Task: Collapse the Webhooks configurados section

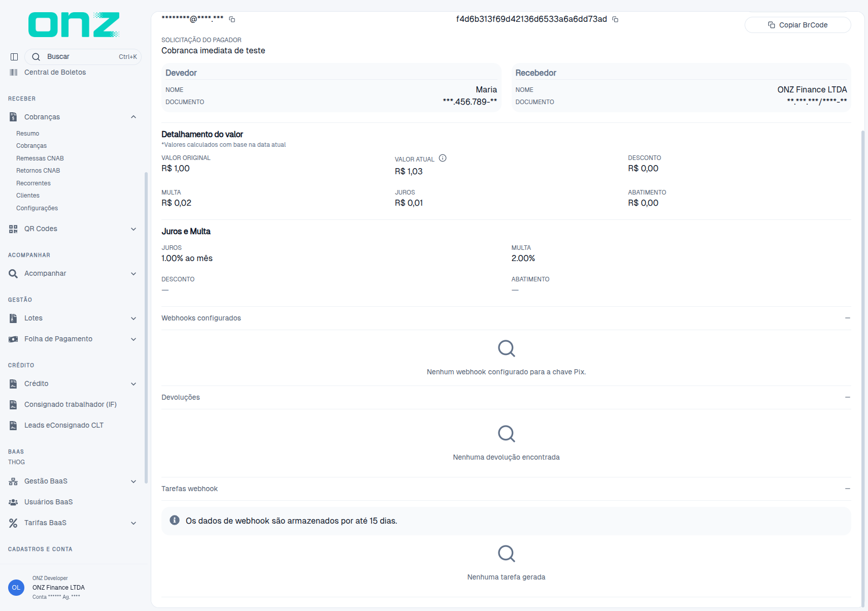Action: coord(847,318)
